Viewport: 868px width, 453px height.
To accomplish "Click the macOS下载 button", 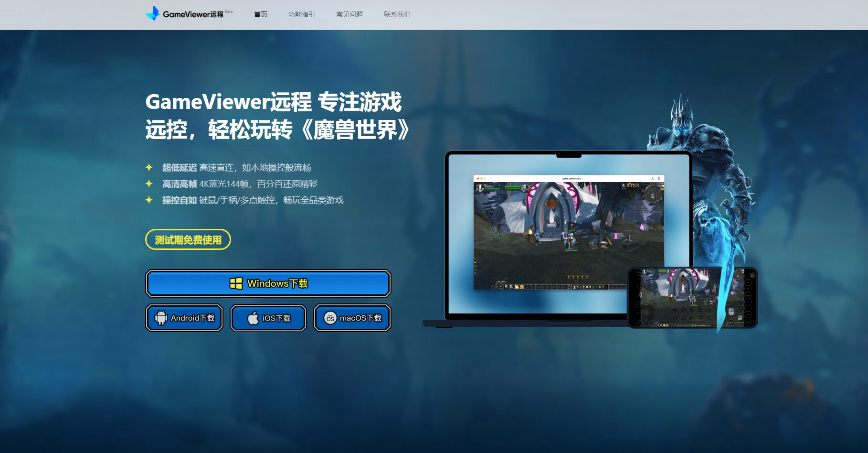I will 352,318.
